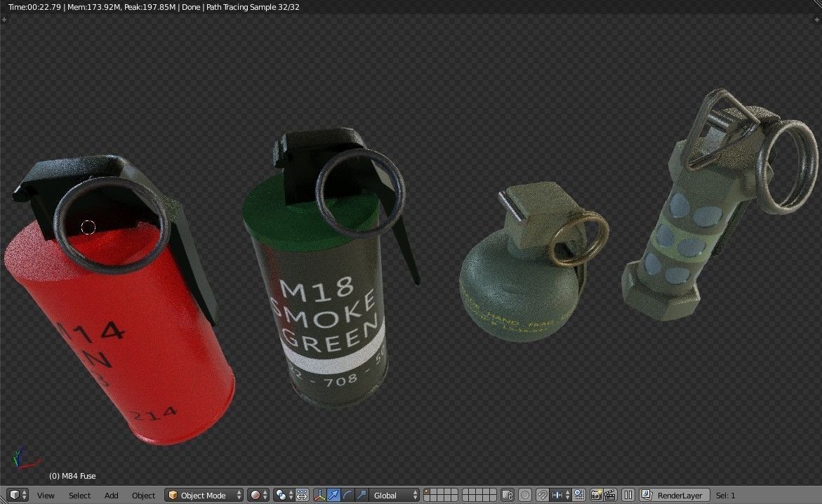
Task: Click the OpenGL render animation clapper icon
Action: click(x=610, y=495)
